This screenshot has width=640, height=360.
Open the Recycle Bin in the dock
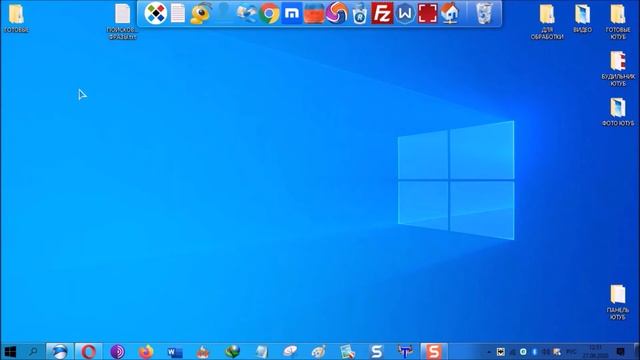(484, 13)
